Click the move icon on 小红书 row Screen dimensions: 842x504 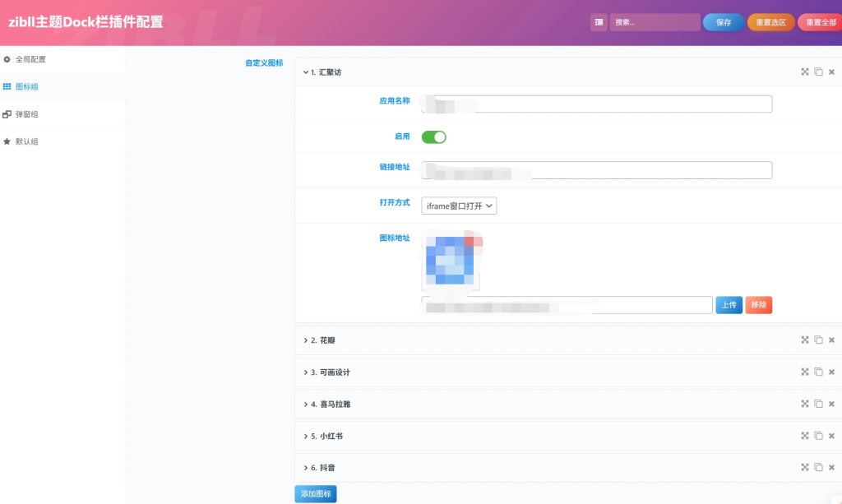804,435
